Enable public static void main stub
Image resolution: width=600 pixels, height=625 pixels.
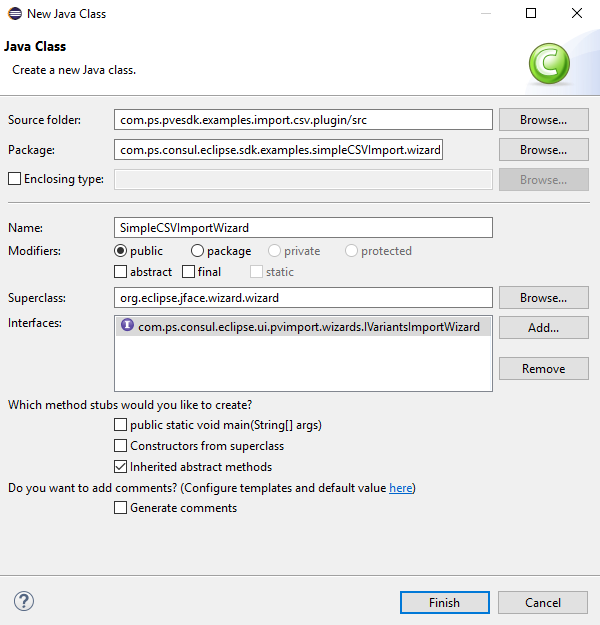(x=121, y=425)
